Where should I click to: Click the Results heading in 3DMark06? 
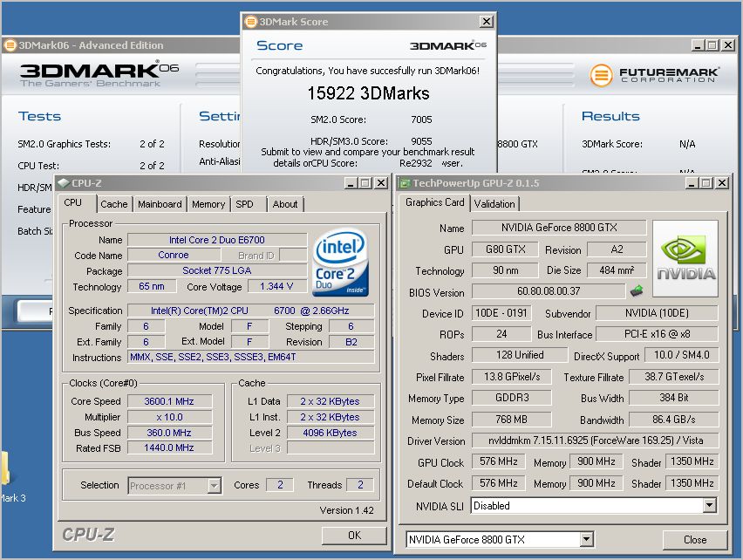pyautogui.click(x=610, y=116)
